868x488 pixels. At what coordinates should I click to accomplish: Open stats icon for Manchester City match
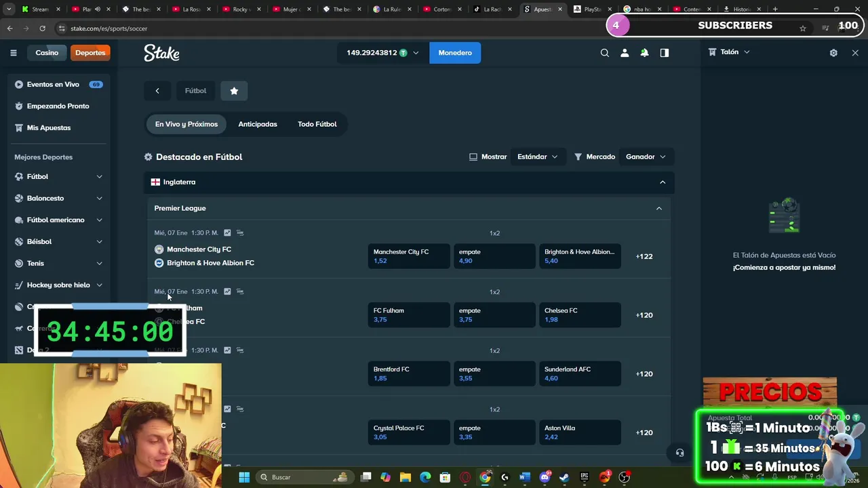click(227, 232)
